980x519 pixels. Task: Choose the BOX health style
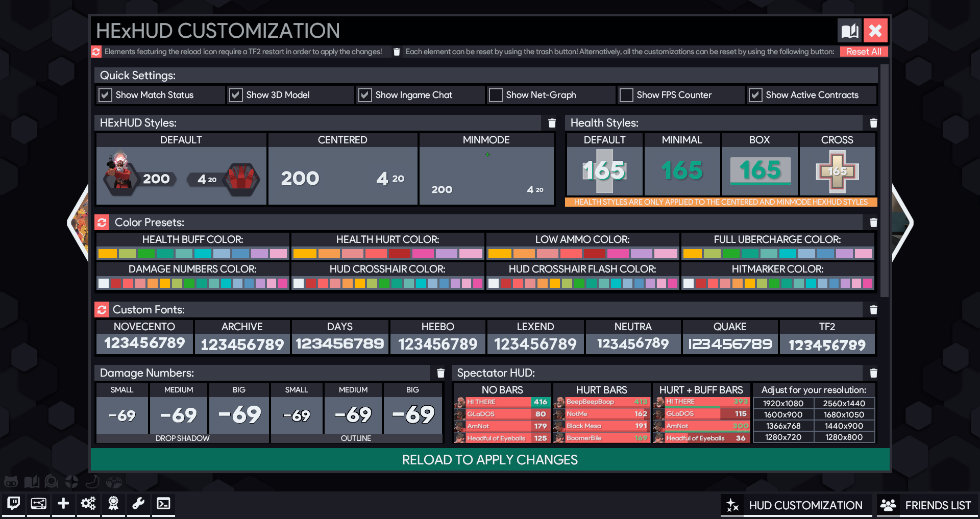(759, 164)
